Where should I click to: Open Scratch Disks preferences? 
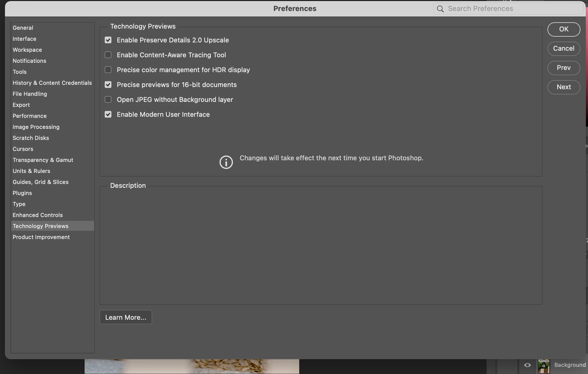(x=53, y=138)
